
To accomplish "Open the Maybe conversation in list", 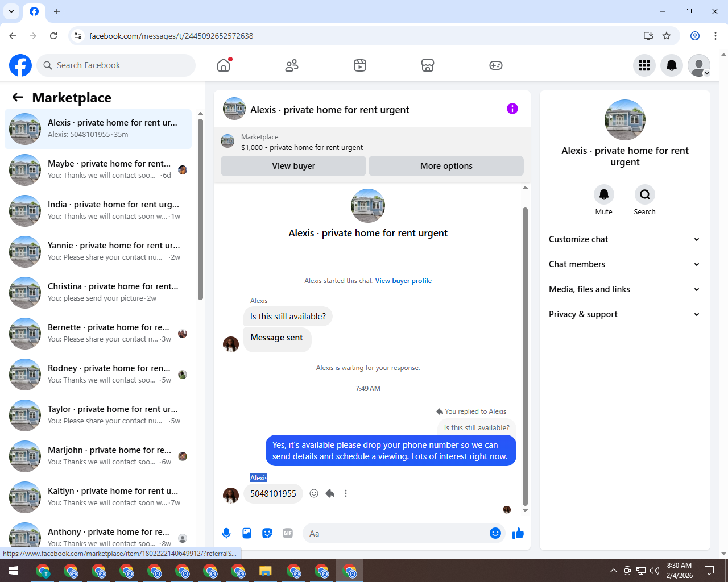I will [98, 170].
